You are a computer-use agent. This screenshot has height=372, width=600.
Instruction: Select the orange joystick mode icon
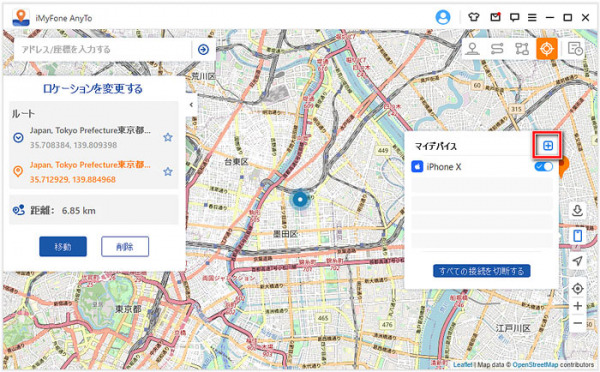click(x=546, y=49)
